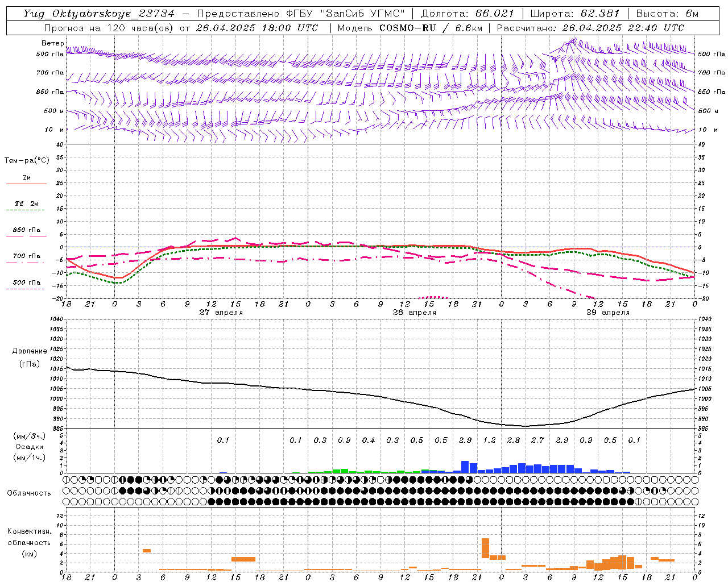
Task: Select the precipitation value 2.7
Action: point(537,440)
